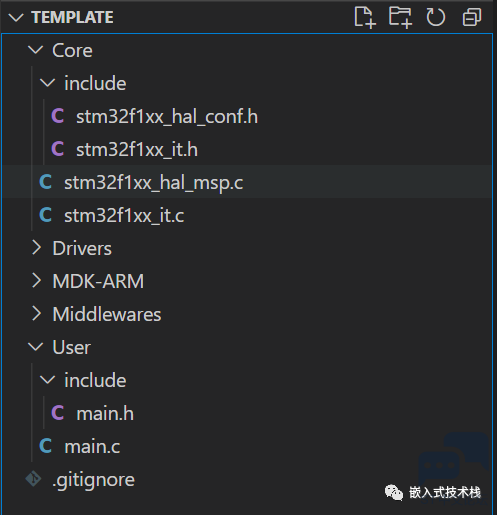
Task: Select the .gitignore file
Action: [247, 479]
